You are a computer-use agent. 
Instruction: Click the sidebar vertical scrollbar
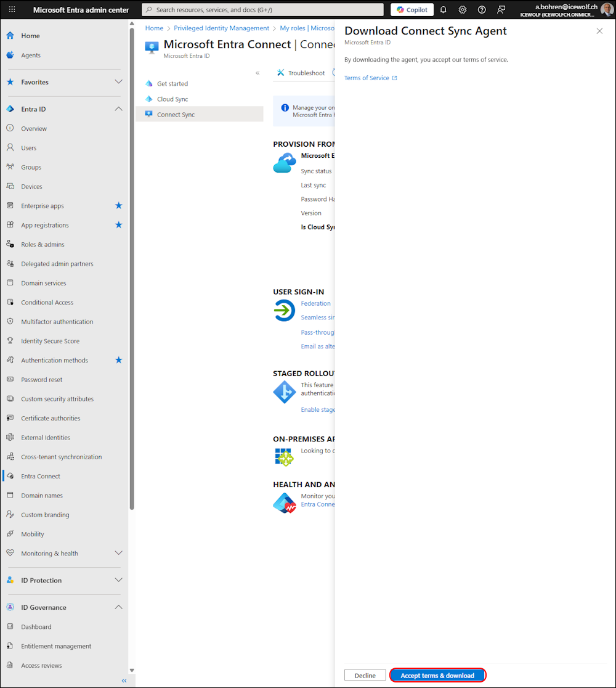click(x=132, y=269)
